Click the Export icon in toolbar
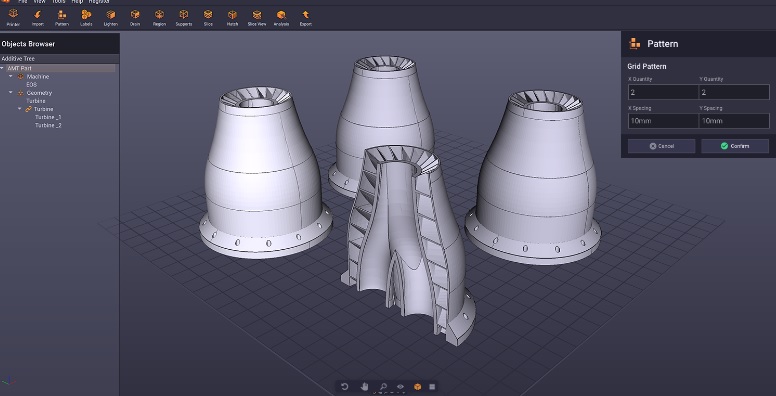The image size is (776, 396). pos(306,18)
